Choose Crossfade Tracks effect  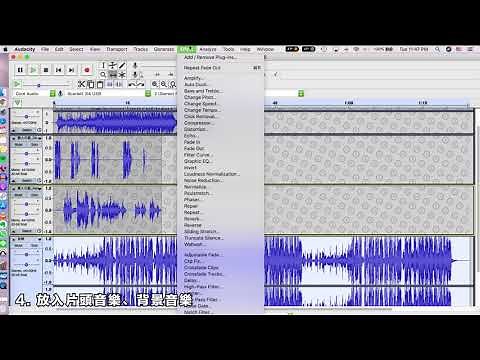click(220, 274)
